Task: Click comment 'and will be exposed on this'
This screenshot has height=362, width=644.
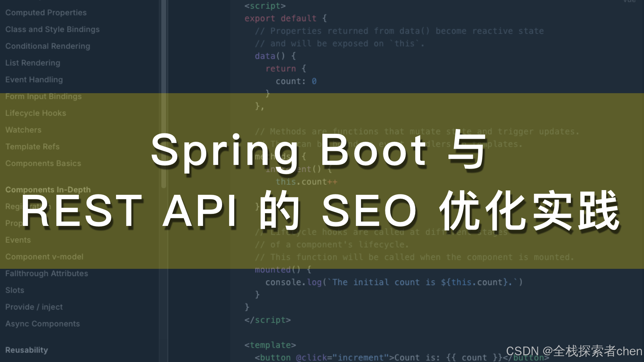Action: coord(340,44)
